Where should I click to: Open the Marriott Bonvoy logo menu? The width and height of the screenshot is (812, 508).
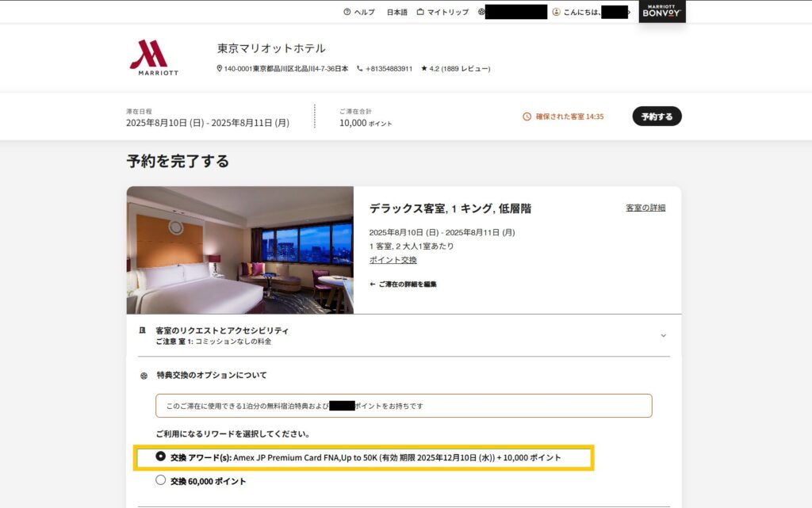click(x=661, y=12)
